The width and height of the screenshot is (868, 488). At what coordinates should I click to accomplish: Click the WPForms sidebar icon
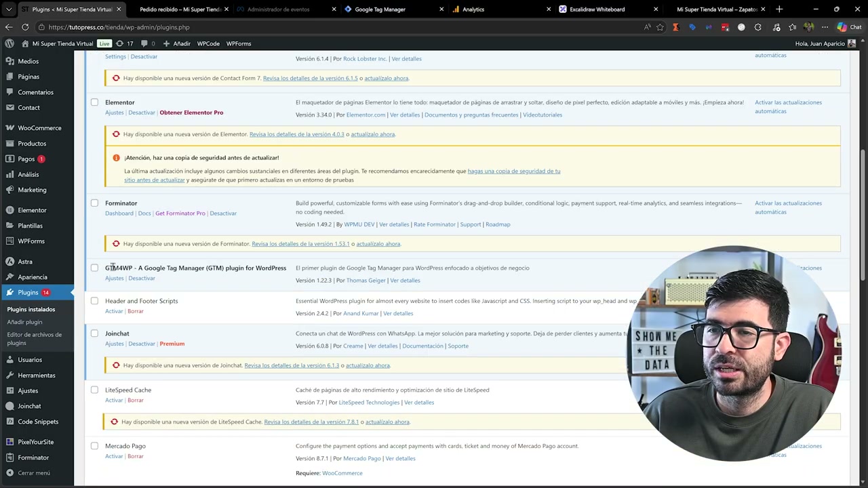(9, 241)
